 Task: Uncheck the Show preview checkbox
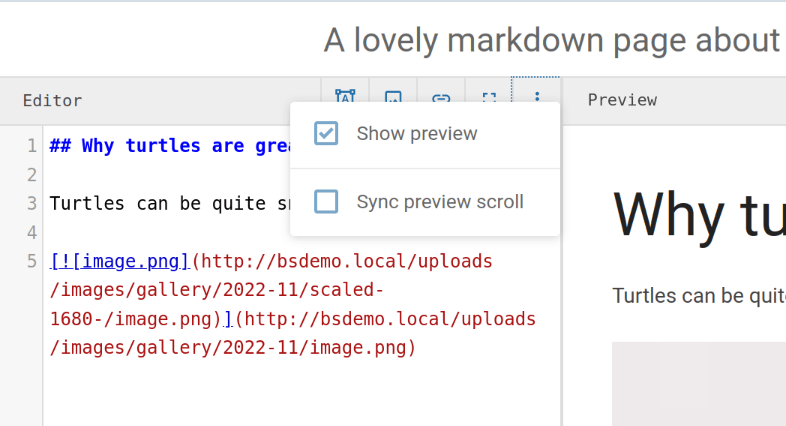326,133
